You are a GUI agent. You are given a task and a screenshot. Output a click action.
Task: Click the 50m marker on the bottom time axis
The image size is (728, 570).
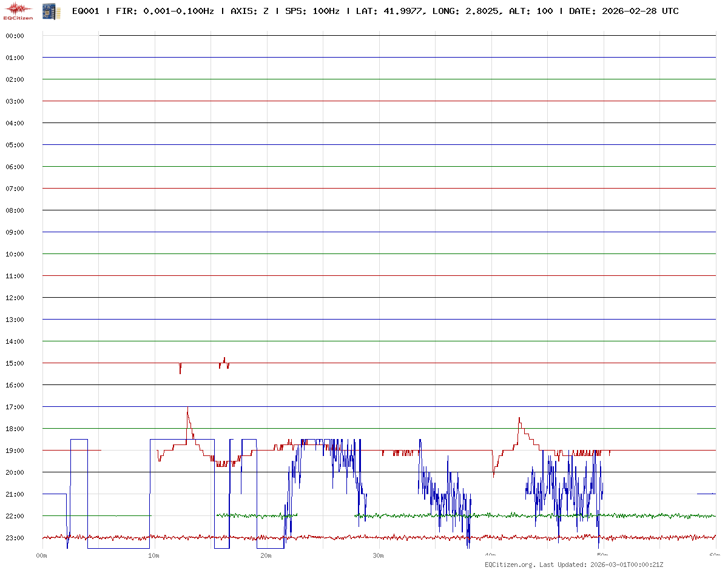point(603,555)
